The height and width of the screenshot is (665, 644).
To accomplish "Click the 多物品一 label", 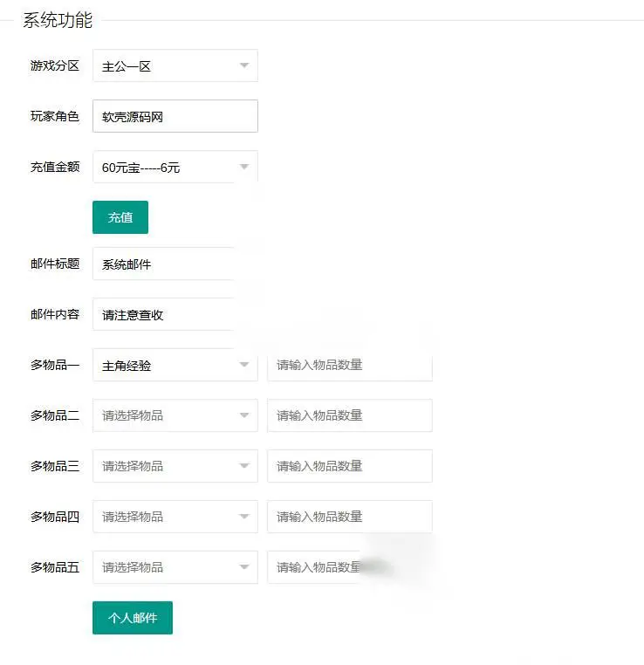I will tap(55, 365).
